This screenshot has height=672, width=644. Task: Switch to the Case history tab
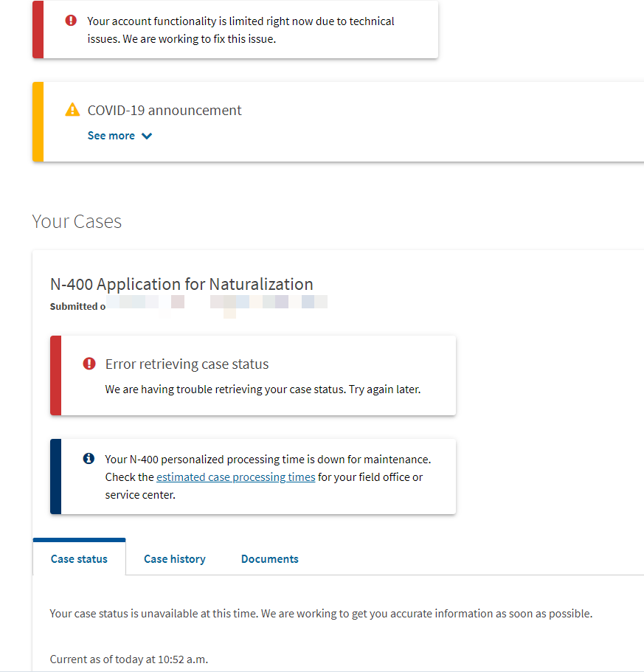point(175,559)
